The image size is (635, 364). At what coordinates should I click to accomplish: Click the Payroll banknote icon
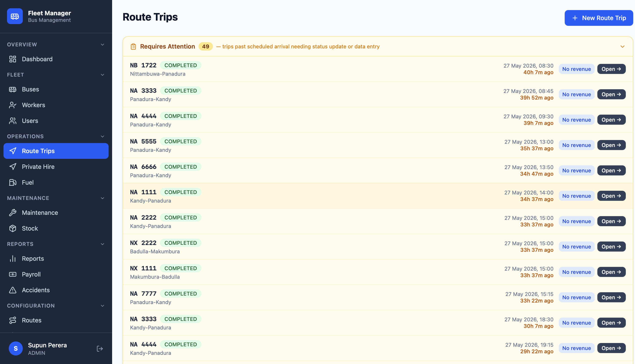click(12, 275)
